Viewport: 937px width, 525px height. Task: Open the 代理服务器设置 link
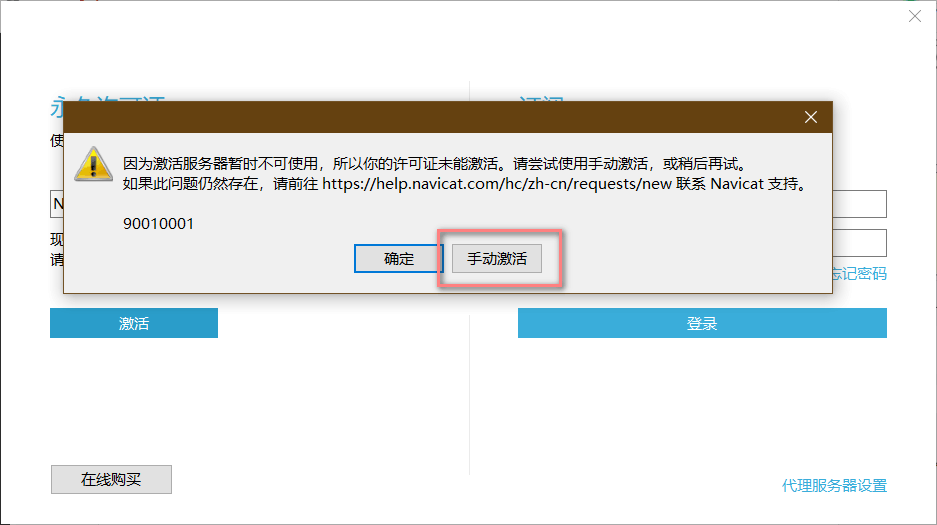click(834, 486)
